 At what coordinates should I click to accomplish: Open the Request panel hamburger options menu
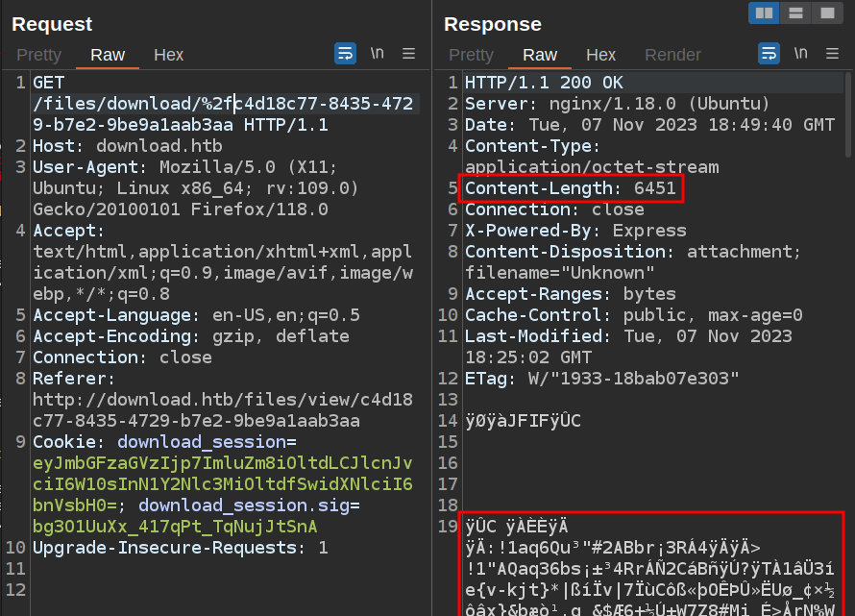(x=408, y=54)
